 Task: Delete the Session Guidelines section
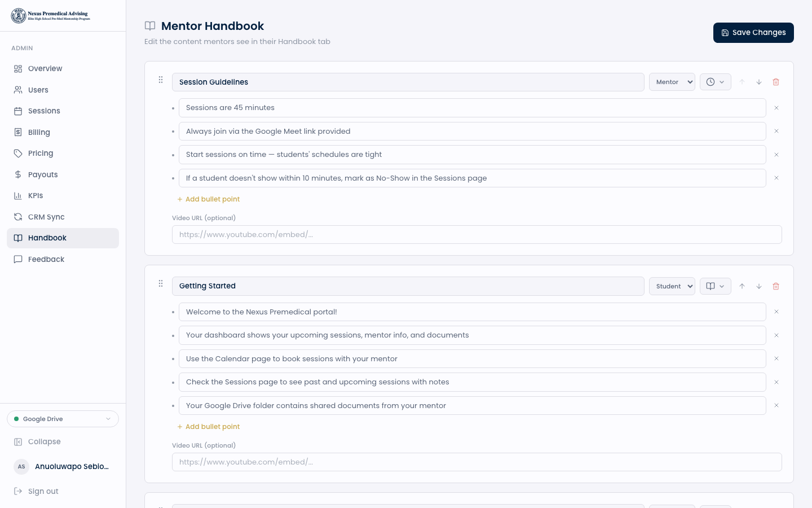776,82
